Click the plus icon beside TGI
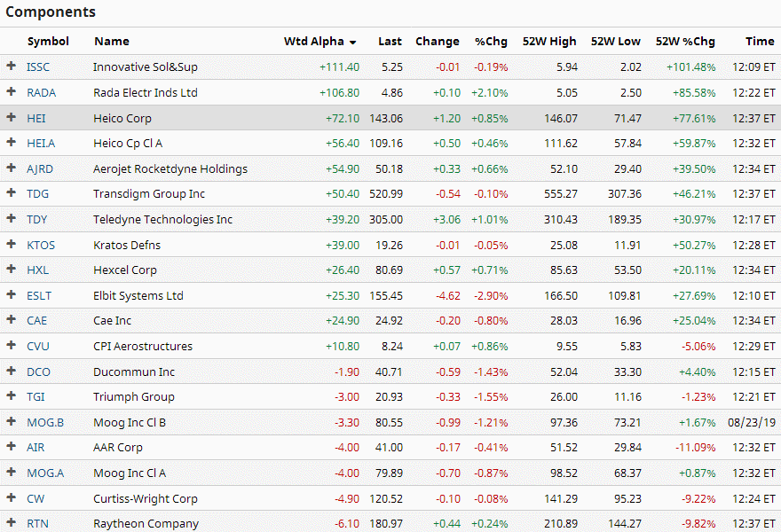 point(11,395)
